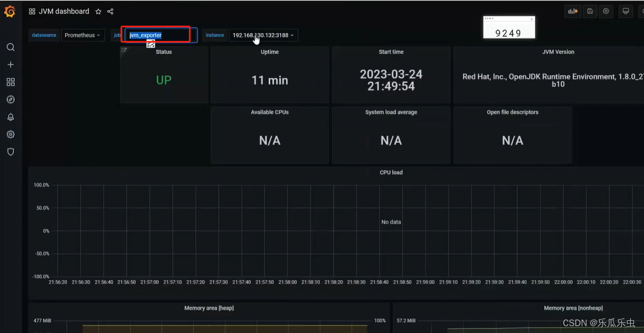Image resolution: width=644 pixels, height=333 pixels.
Task: Click the Grafana logo home icon
Action: tap(10, 11)
